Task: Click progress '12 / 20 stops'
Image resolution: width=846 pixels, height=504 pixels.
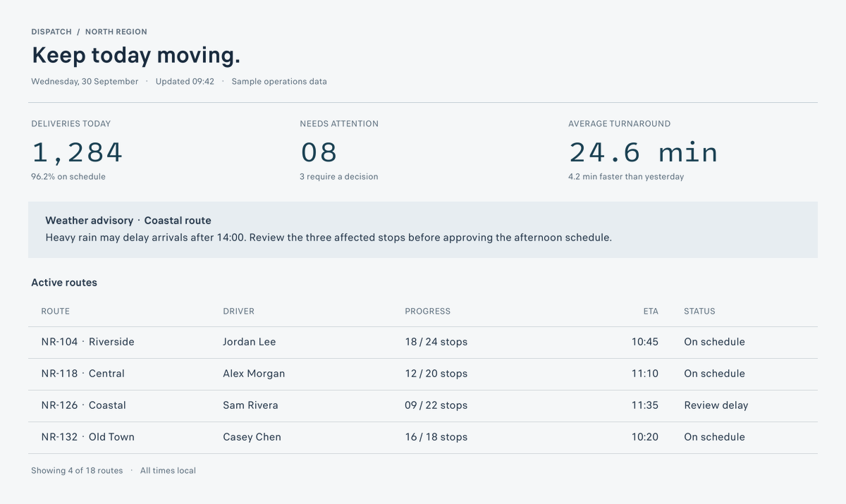Action: pyautogui.click(x=436, y=374)
